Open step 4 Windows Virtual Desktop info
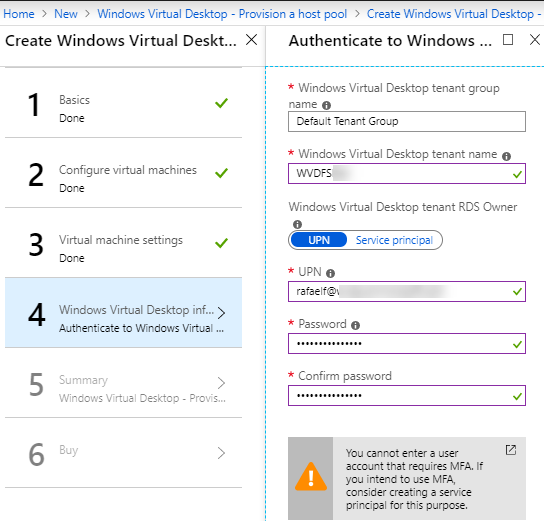 (124, 313)
